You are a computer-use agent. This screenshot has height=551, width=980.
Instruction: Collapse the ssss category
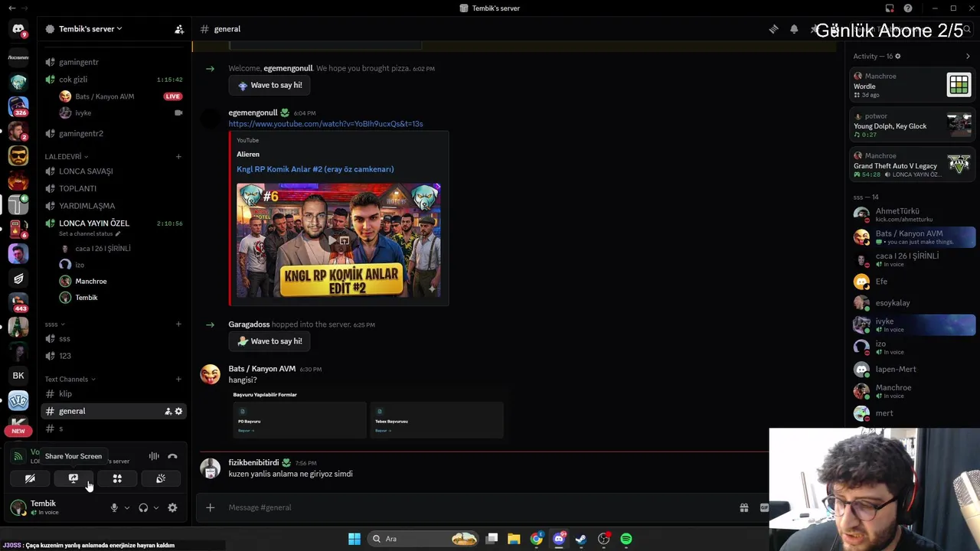[54, 324]
